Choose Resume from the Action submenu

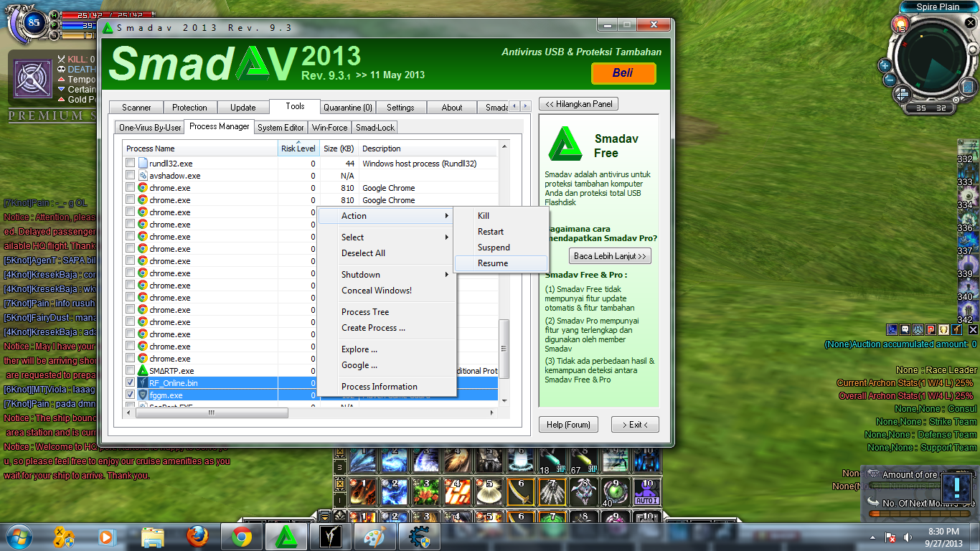tap(494, 263)
